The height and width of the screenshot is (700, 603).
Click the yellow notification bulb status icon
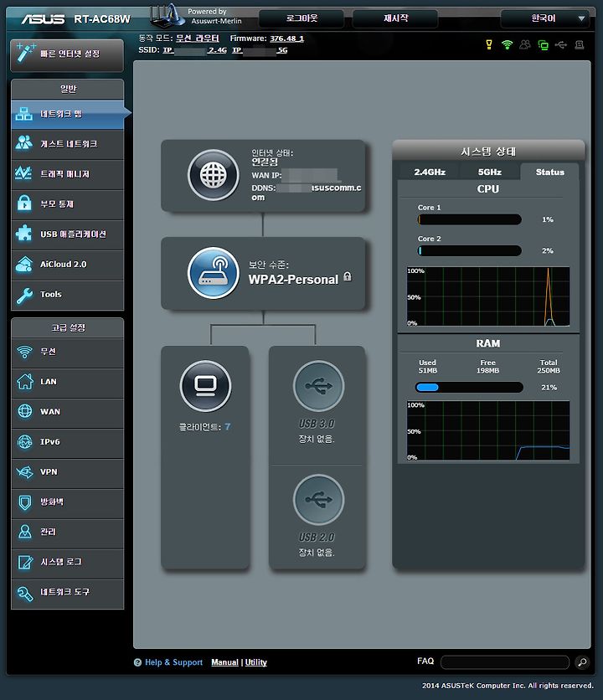click(x=489, y=44)
